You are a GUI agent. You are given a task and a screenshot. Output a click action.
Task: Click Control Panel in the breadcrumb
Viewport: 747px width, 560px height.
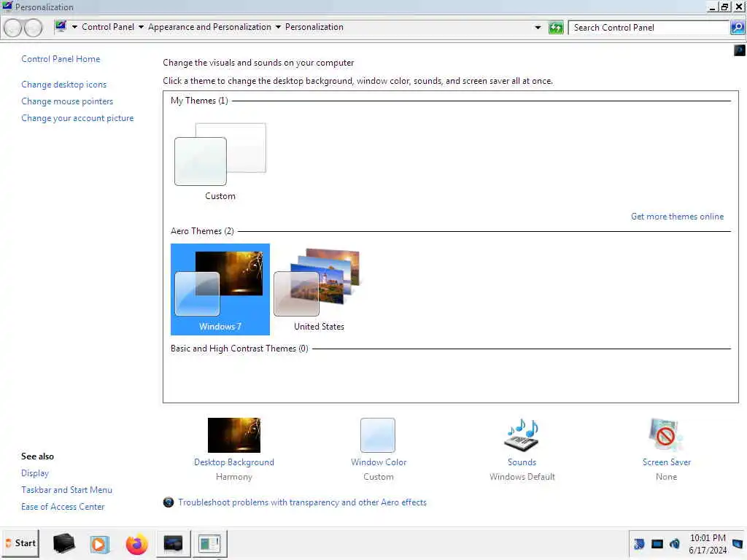point(108,27)
